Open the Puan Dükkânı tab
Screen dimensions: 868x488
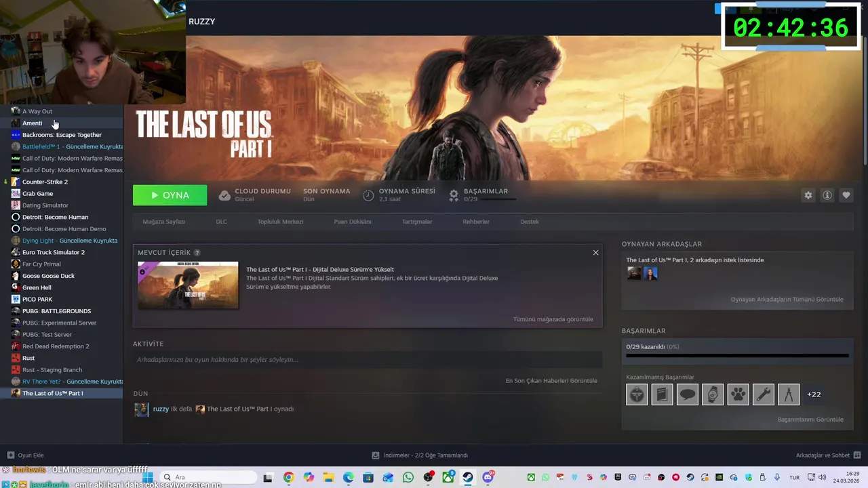click(353, 222)
